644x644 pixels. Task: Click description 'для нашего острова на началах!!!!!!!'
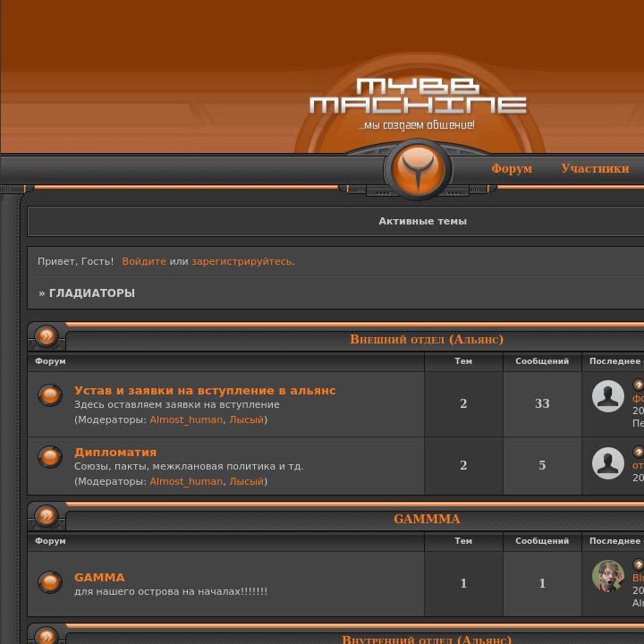click(171, 591)
